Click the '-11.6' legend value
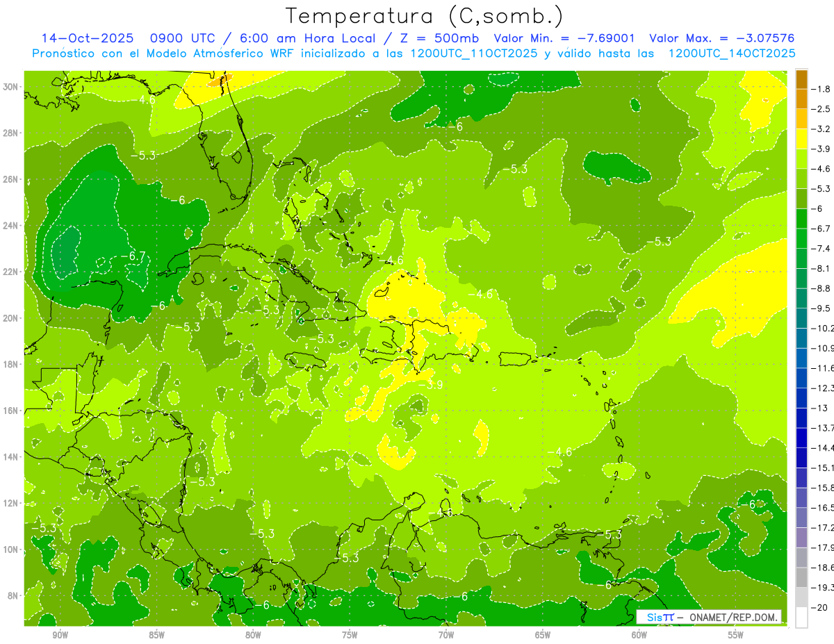The height and width of the screenshot is (644, 834). pos(823,368)
